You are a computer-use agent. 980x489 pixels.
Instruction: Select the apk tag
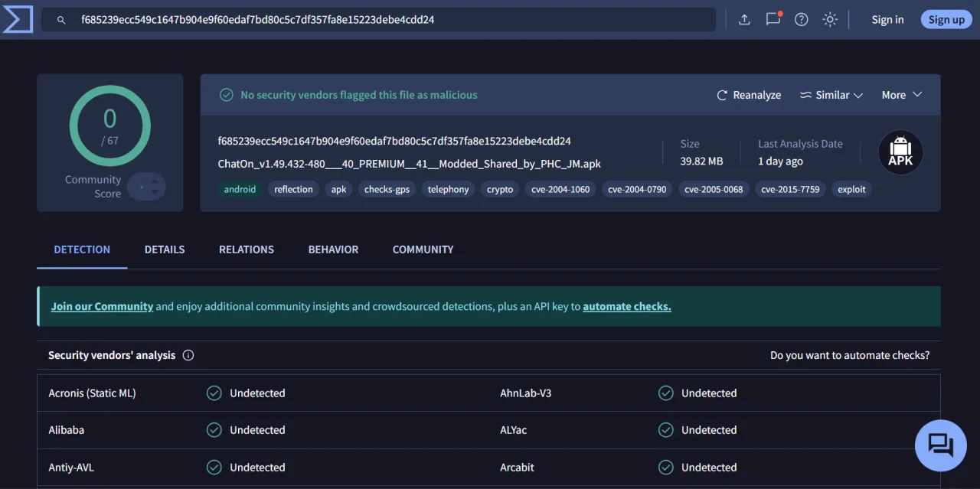tap(338, 189)
